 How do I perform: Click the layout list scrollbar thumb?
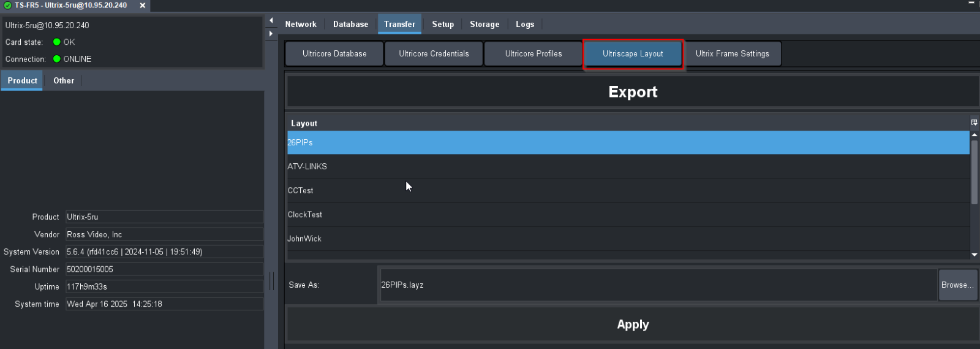pyautogui.click(x=974, y=172)
